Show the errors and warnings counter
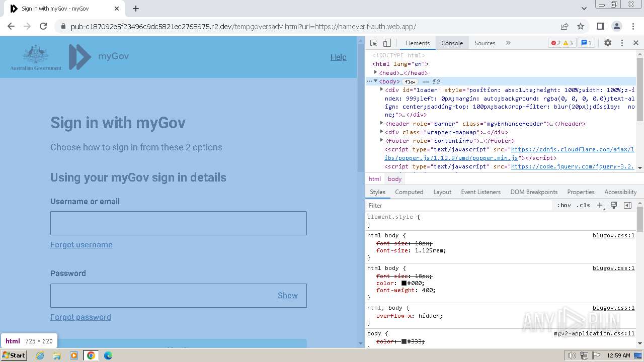Screen dimensions: 644x362 pyautogui.click(x=562, y=43)
